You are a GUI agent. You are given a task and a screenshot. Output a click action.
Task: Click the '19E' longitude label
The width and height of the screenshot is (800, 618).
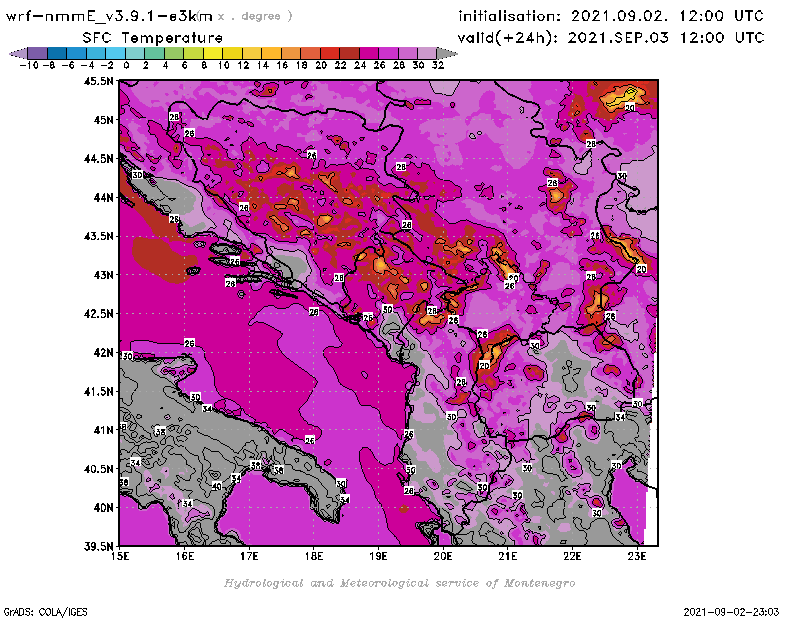point(378,556)
